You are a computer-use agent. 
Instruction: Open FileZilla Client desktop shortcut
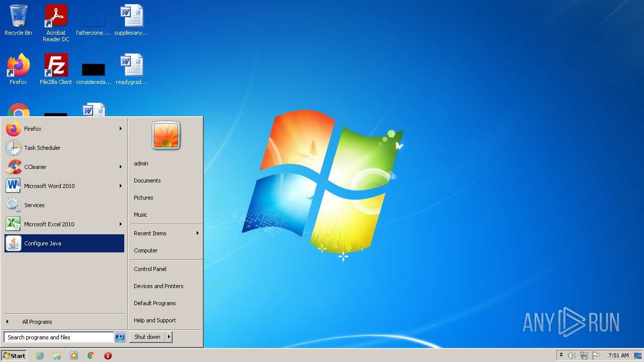(56, 69)
